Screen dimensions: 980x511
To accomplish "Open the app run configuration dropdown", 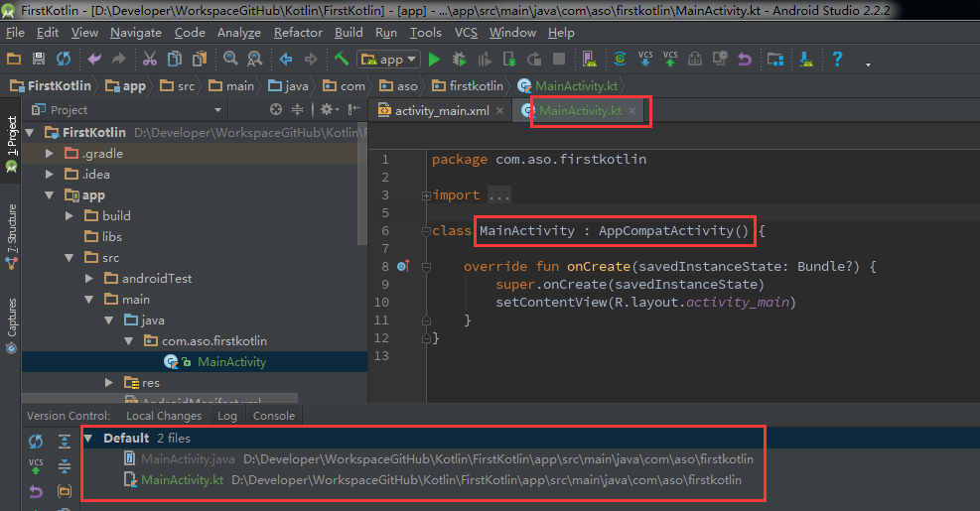I will [x=388, y=60].
